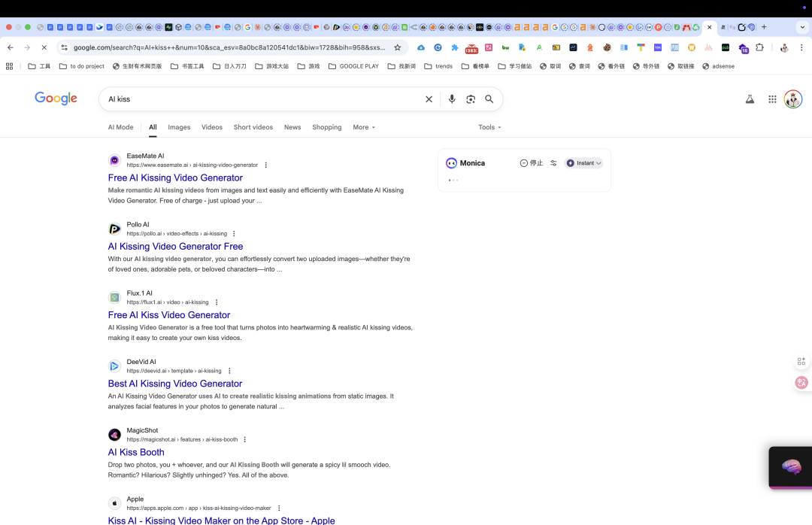The height and width of the screenshot is (525, 812).
Task: Open the 工具 bookmark folder
Action: (39, 66)
